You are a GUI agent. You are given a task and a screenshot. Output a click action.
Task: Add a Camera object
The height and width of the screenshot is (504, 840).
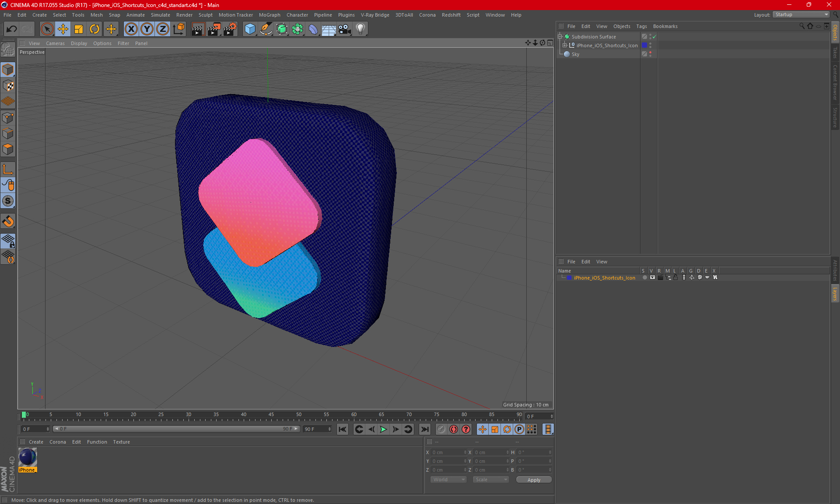tap(345, 29)
